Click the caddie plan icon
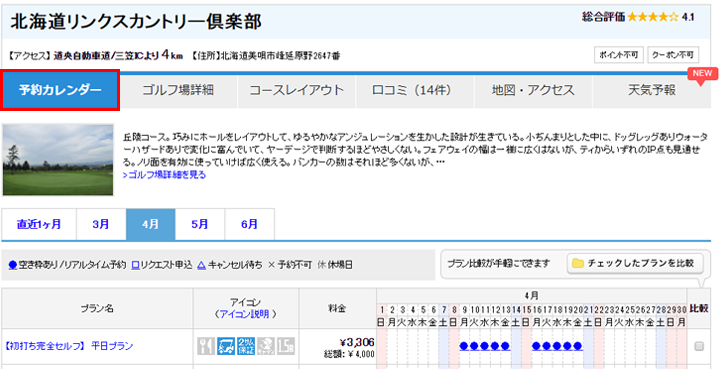Image resolution: width=720 pixels, height=369 pixels. 266,346
